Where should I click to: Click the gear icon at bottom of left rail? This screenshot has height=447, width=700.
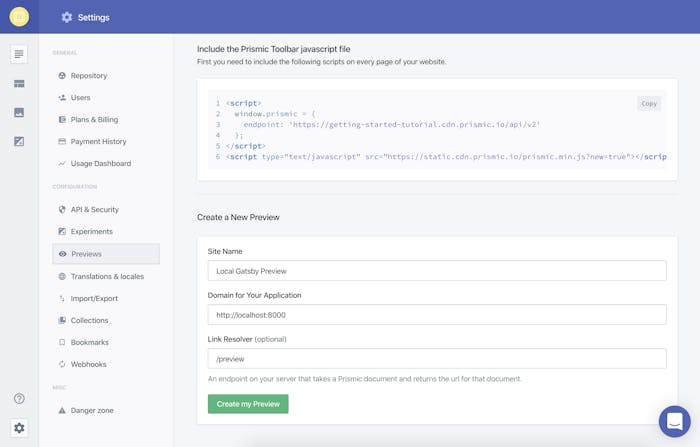[x=19, y=428]
